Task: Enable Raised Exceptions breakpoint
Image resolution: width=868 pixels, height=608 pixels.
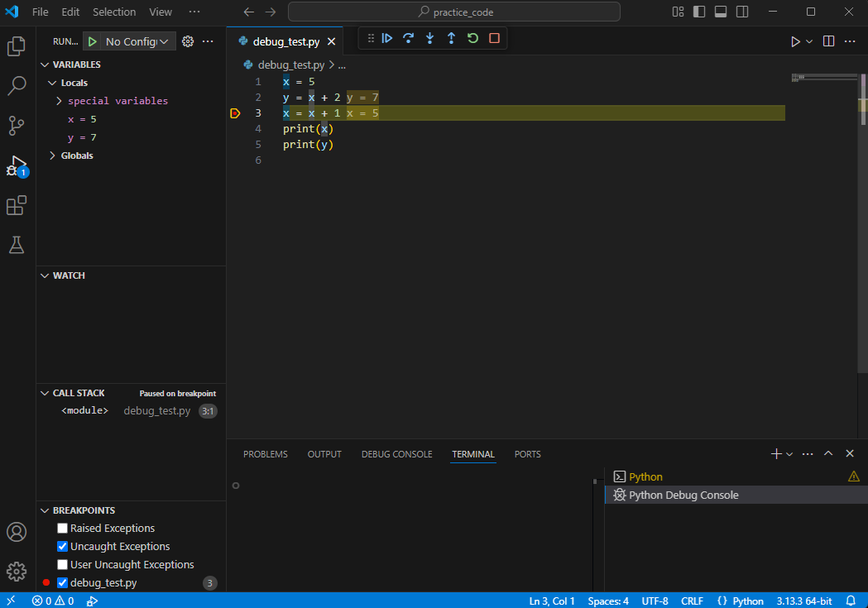Action: 63,529
